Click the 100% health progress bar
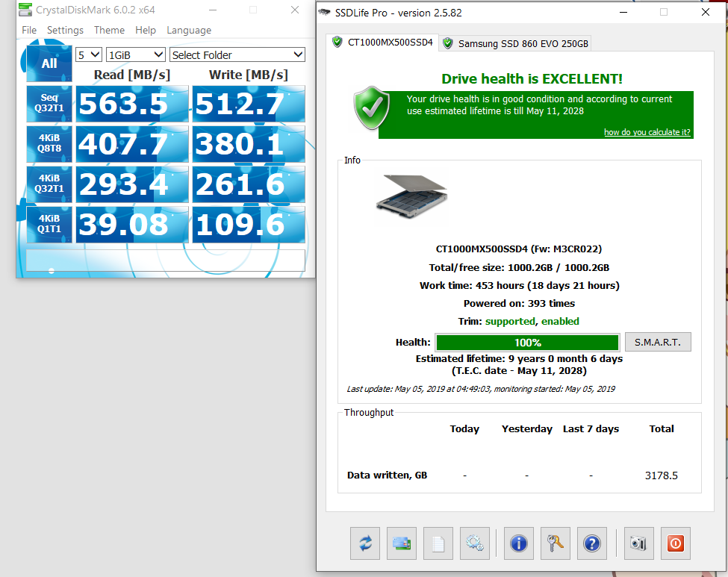The image size is (728, 577). [x=527, y=343]
